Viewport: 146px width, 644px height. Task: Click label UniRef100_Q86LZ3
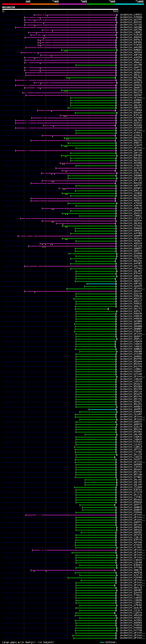pos(131,306)
